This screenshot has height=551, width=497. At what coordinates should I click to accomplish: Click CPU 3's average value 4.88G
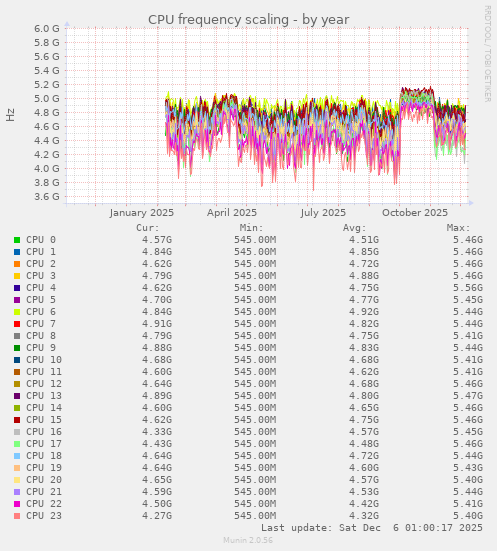pyautogui.click(x=364, y=276)
